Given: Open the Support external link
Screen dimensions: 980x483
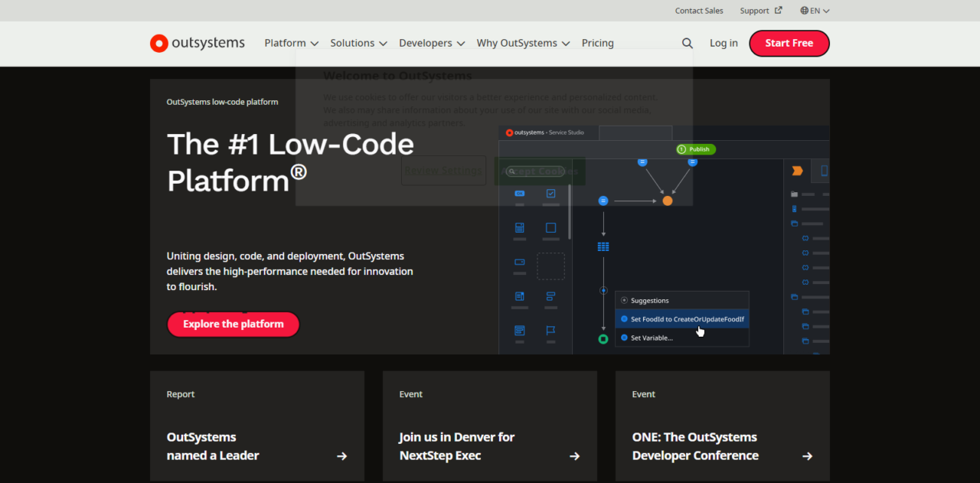Looking at the screenshot, I should [x=761, y=11].
